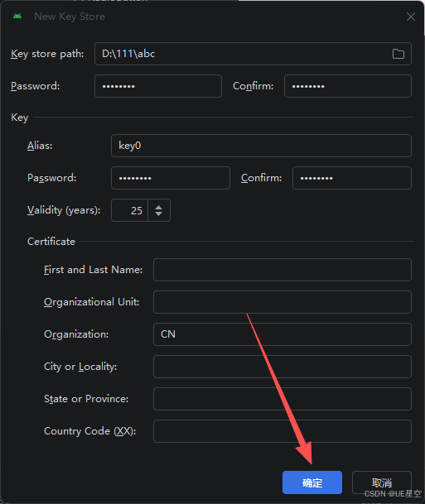This screenshot has height=504, width=425.
Task: Cancel with the 取消 button
Action: pos(382,482)
